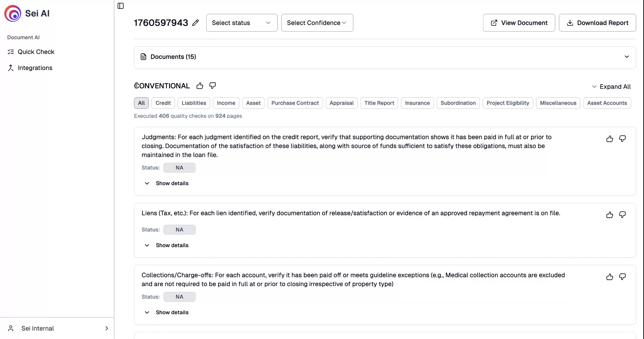Click the View Document button
Image resolution: width=644 pixels, height=339 pixels.
519,22
